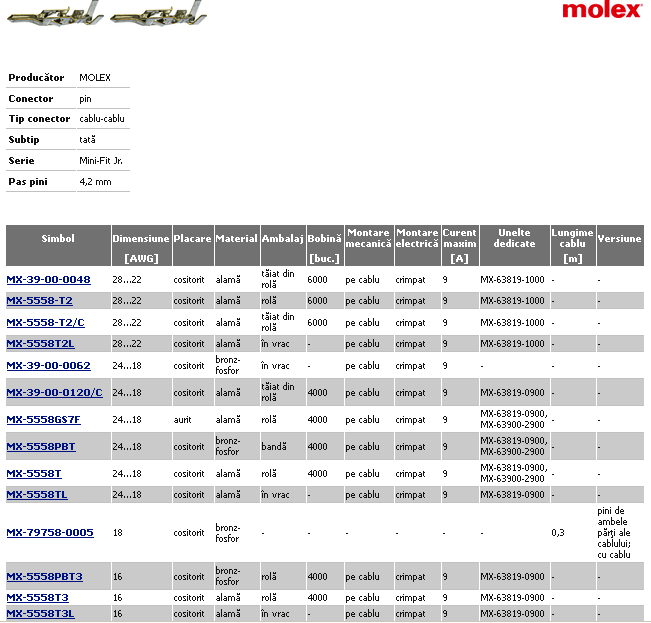Click 28...22 AWG in the MX-5558T2L row
Viewport: 651px width, 623px height.
(x=127, y=344)
